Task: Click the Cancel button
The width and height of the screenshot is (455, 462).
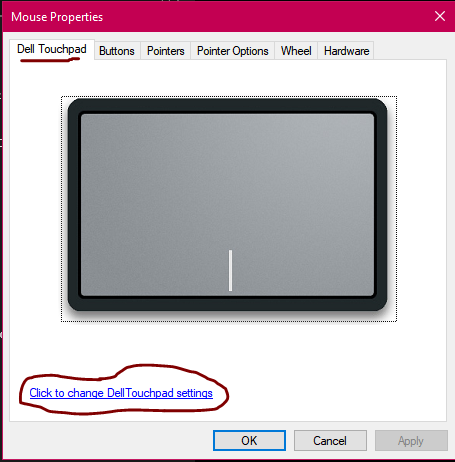Action: tap(330, 441)
